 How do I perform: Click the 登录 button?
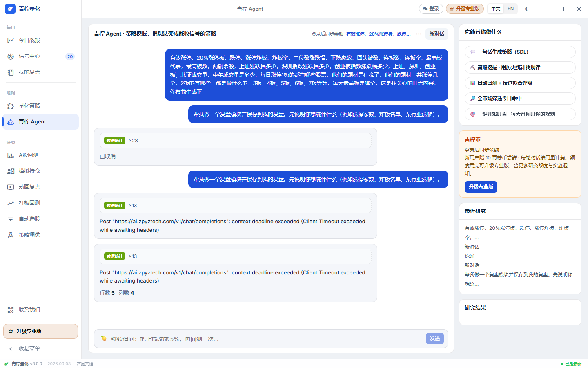[x=431, y=9]
